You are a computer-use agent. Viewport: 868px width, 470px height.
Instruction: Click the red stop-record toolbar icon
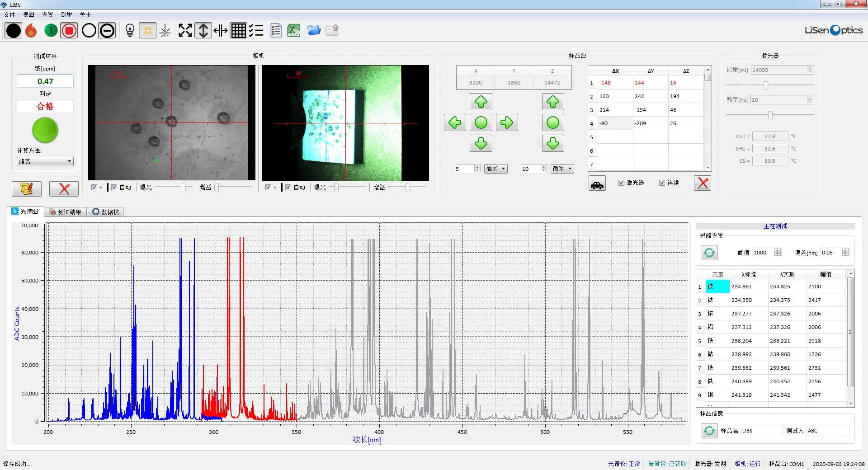69,31
